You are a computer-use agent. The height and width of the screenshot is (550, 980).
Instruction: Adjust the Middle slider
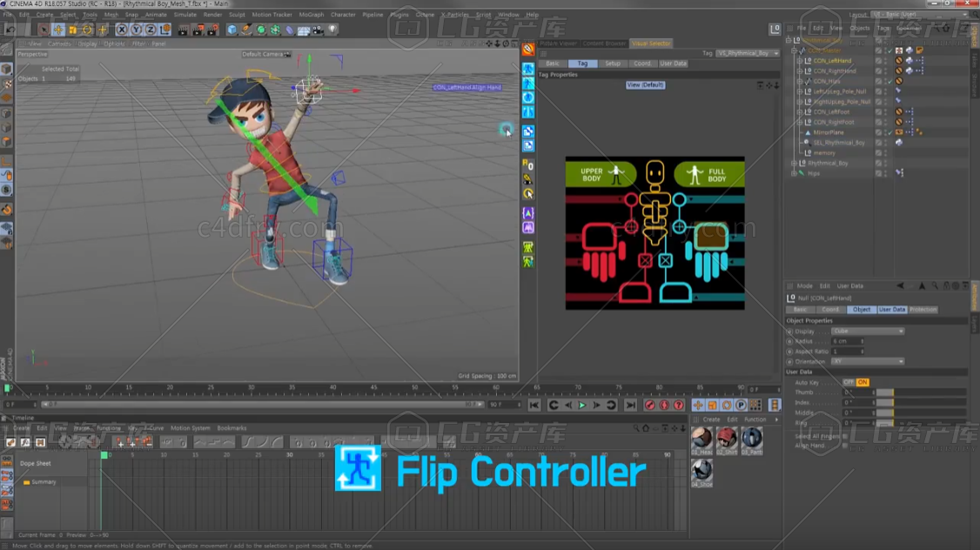coord(921,412)
